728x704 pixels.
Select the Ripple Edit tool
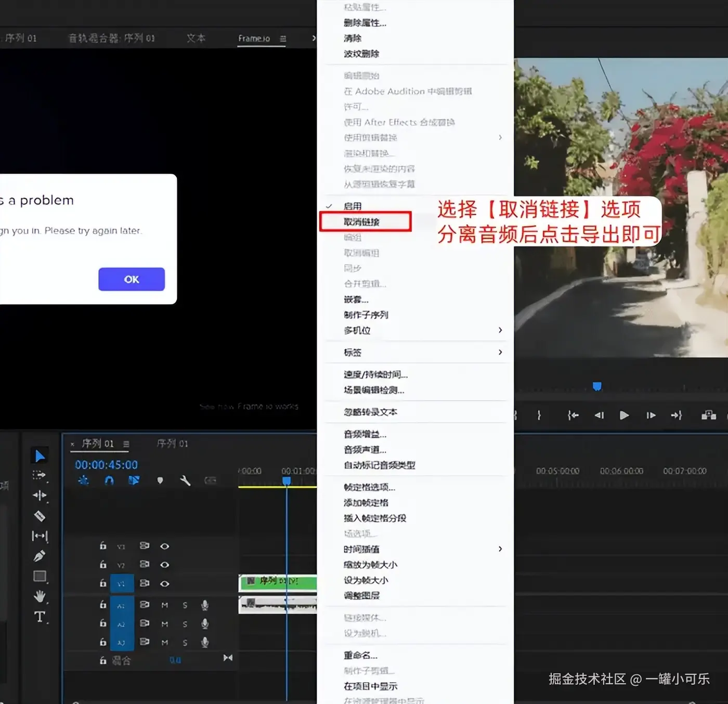point(40,496)
